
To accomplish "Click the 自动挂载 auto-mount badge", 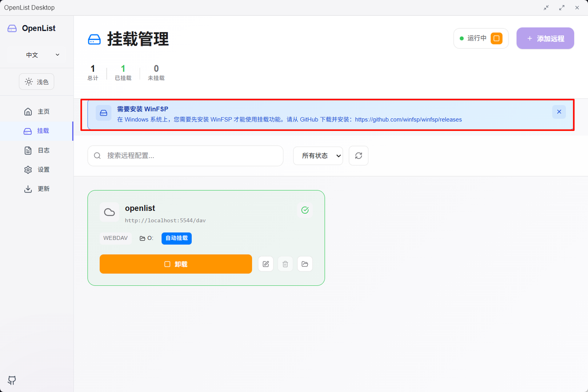I will 176,238.
